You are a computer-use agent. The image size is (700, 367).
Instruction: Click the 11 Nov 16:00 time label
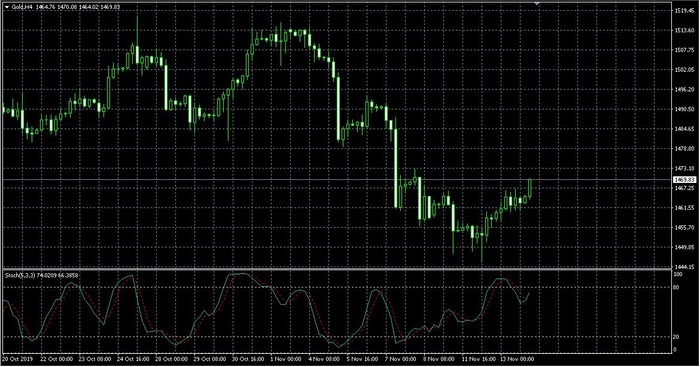click(x=479, y=359)
